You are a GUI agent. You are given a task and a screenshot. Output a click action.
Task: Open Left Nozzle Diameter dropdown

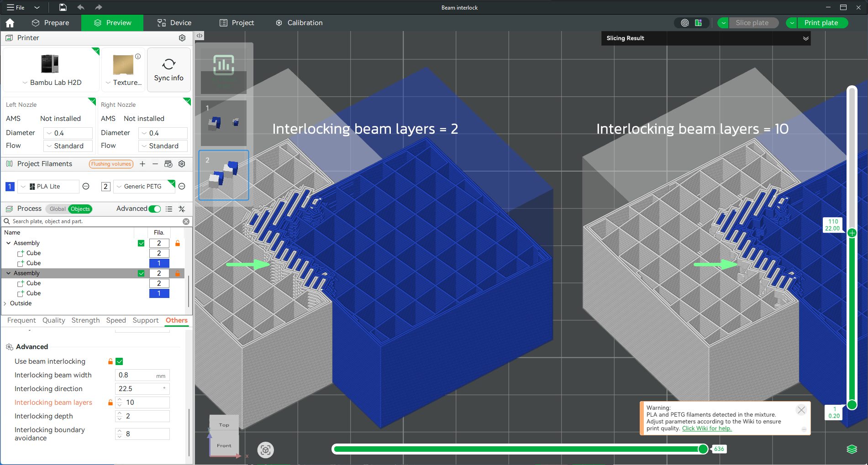coord(68,133)
